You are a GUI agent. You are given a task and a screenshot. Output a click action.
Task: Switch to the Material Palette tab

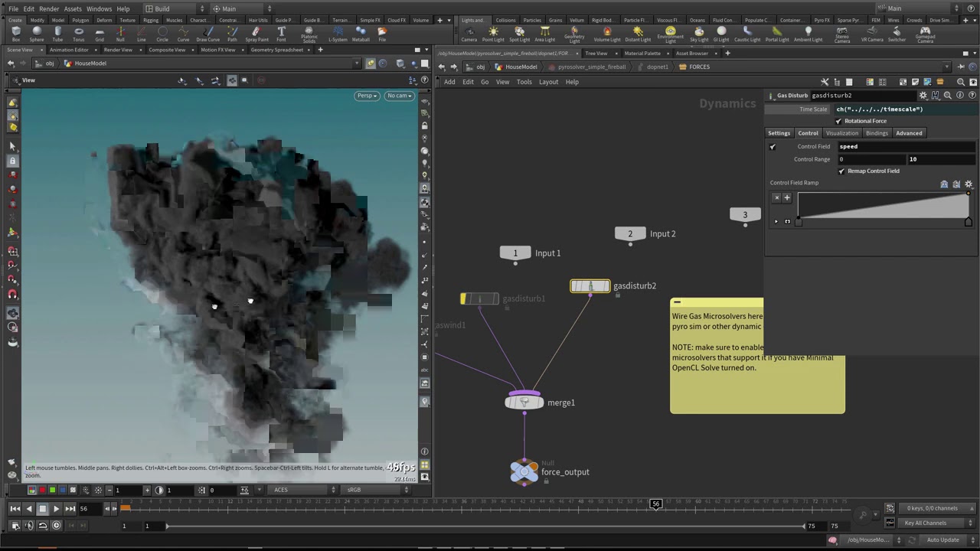click(x=642, y=54)
